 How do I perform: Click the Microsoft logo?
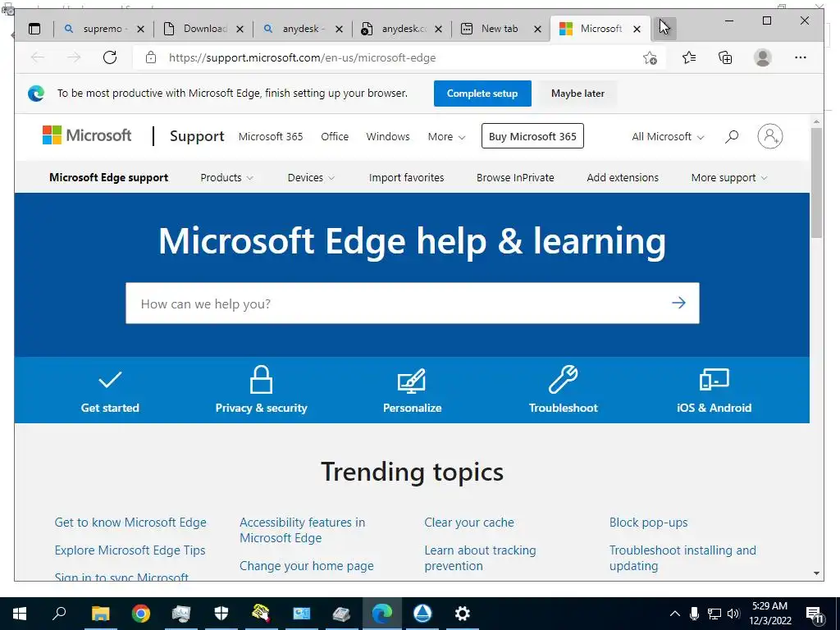(x=87, y=135)
